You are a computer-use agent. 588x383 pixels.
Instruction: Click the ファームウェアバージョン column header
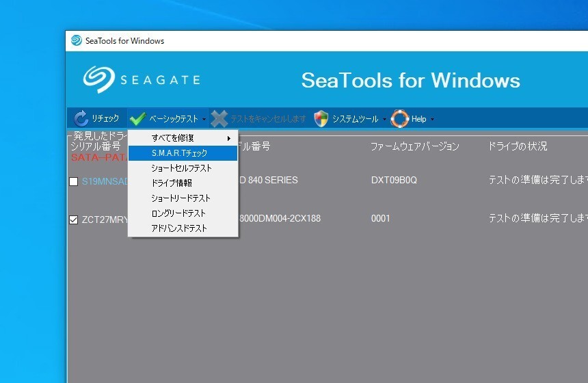click(x=414, y=146)
